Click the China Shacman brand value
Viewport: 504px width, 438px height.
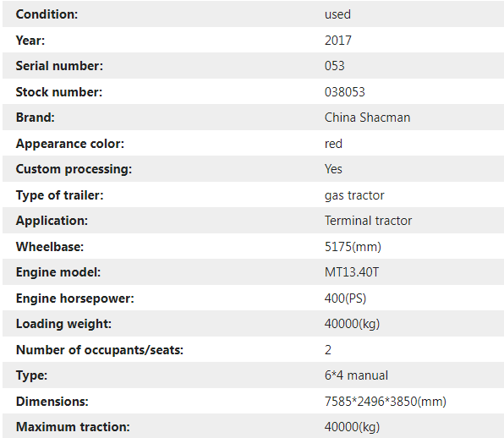click(367, 118)
